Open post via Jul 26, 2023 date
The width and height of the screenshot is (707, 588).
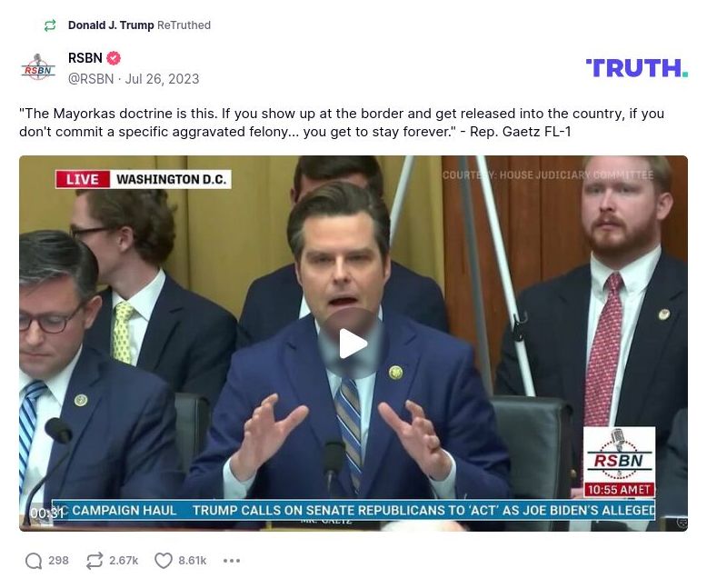(x=162, y=79)
